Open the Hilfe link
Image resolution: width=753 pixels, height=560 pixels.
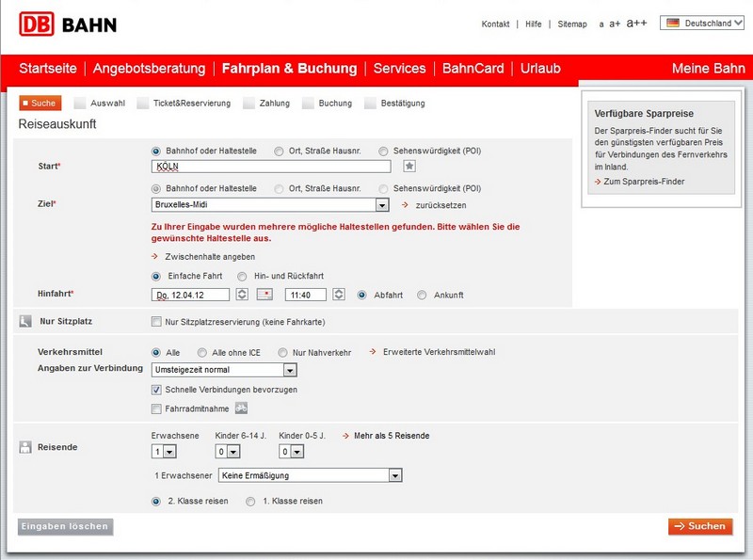coord(534,24)
